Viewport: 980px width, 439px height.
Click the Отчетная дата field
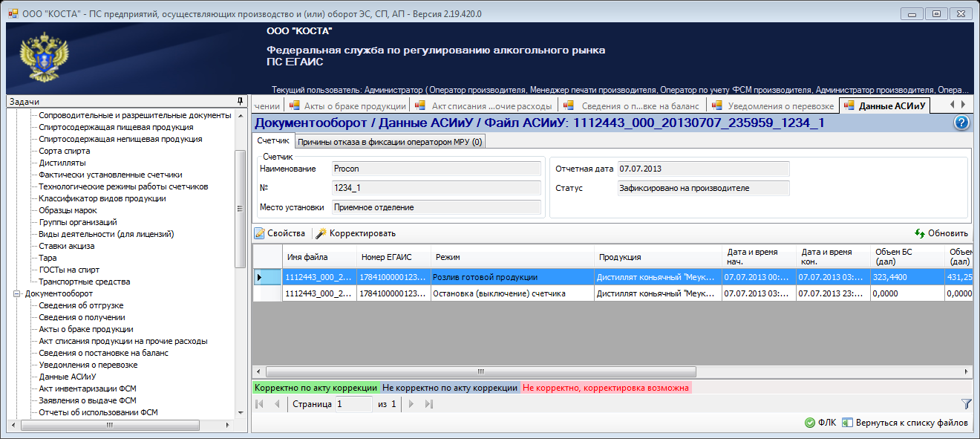[703, 169]
